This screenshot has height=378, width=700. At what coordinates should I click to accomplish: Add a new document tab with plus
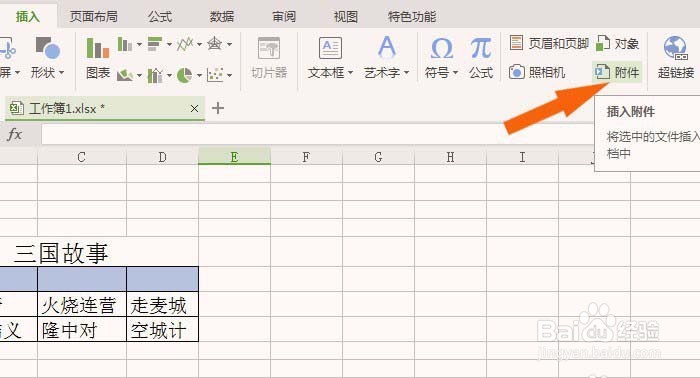pos(218,108)
